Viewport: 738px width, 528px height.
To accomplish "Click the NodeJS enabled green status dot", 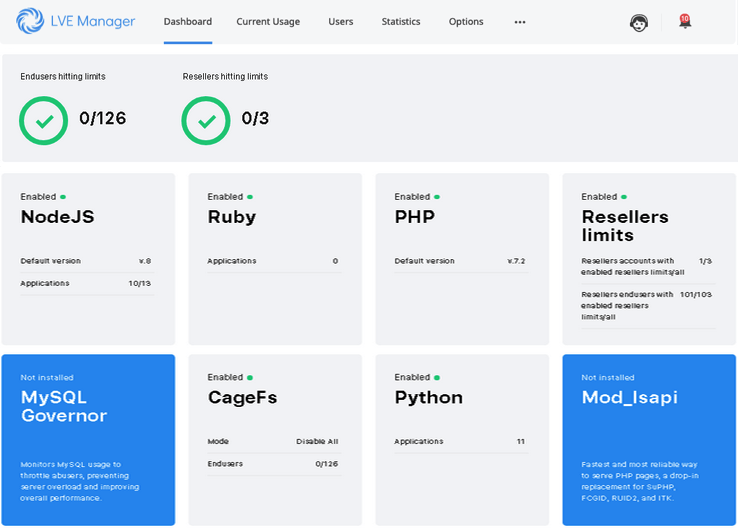I will 63,197.
